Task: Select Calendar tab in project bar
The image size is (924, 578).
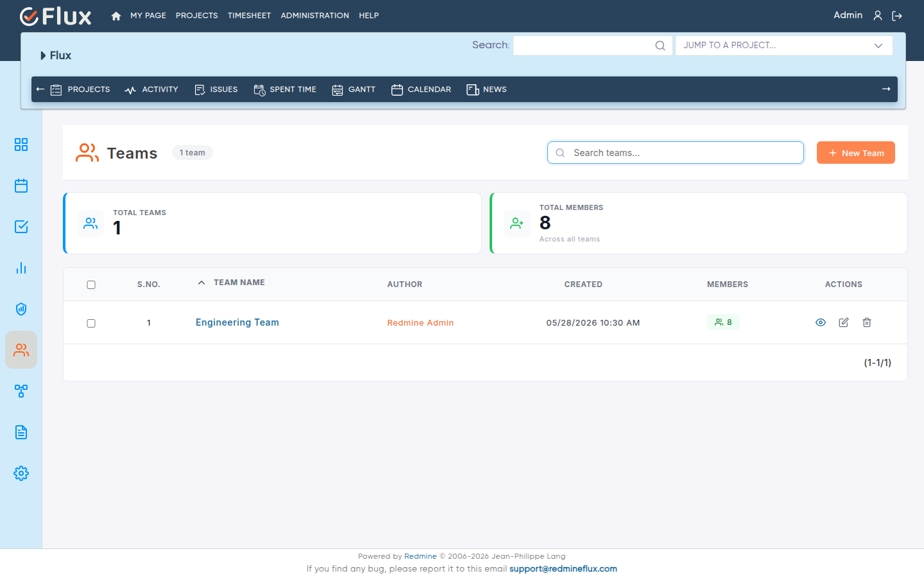Action: pos(421,89)
